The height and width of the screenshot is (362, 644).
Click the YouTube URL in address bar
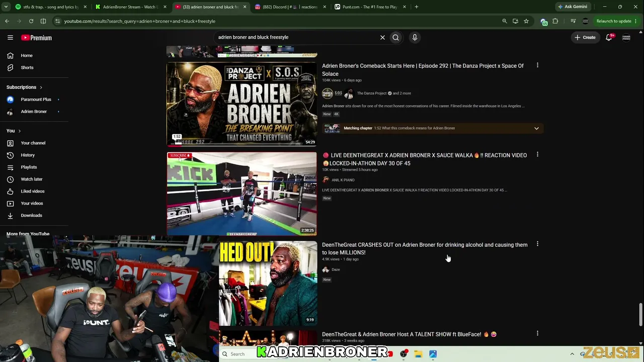140,21
